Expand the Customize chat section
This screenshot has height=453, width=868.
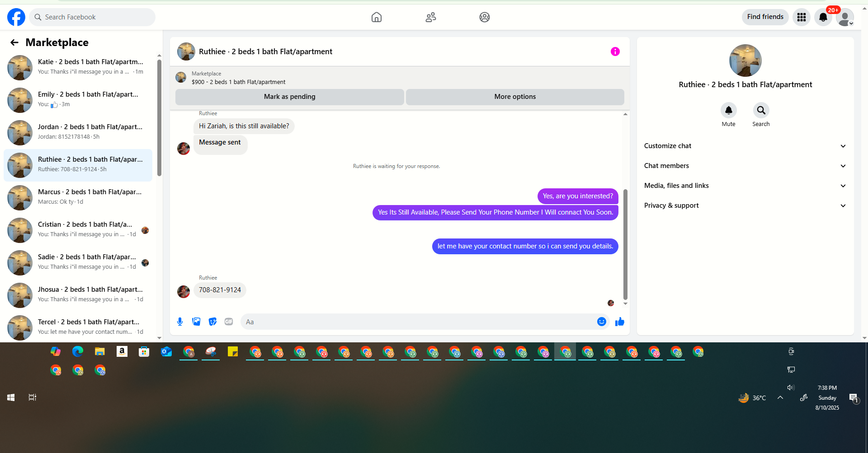(x=745, y=146)
